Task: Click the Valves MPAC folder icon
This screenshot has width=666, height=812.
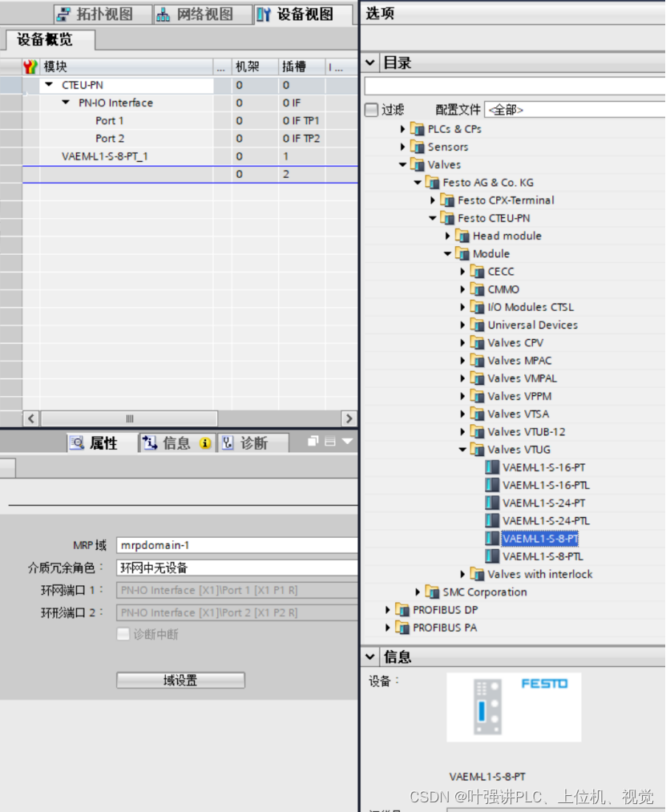Action: point(477,361)
